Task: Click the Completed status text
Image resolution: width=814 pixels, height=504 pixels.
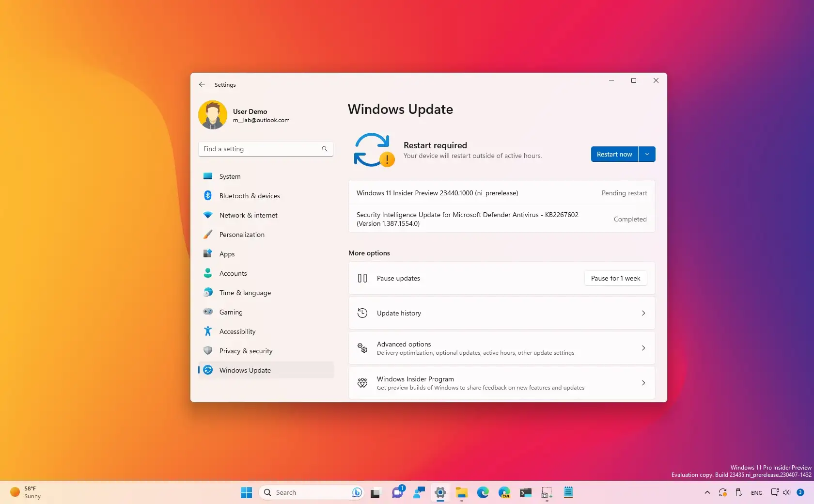Action: pos(630,219)
